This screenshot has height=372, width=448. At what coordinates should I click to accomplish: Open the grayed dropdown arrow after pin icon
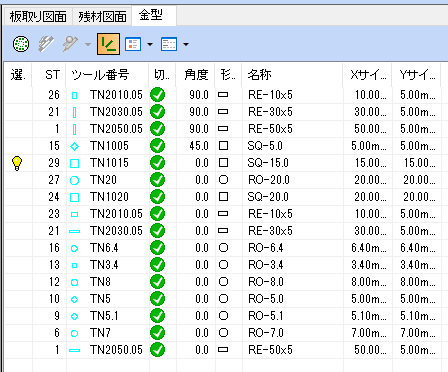coord(88,44)
